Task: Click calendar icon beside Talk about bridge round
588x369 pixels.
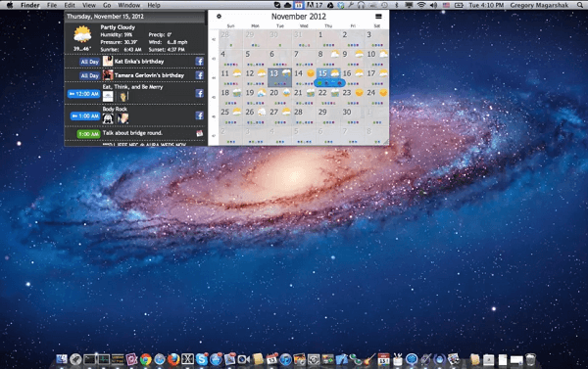Action: (x=199, y=133)
